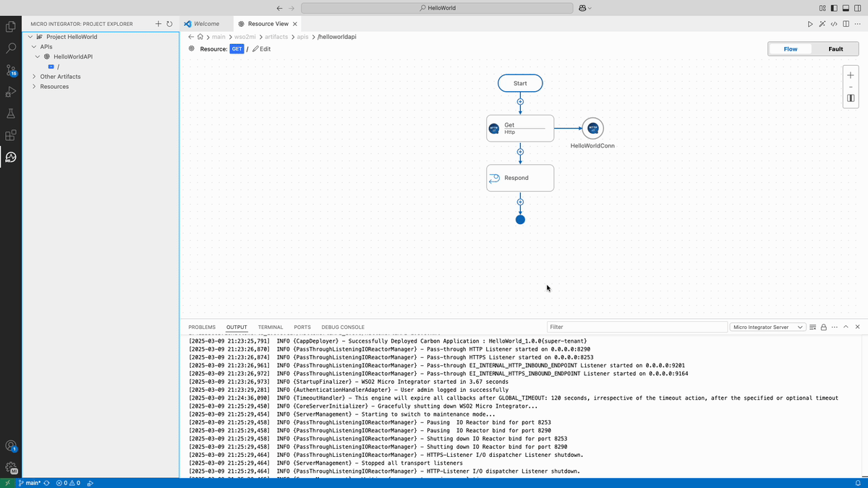This screenshot has height=488, width=868.
Task: Open the Extensions view
Action: 11,135
